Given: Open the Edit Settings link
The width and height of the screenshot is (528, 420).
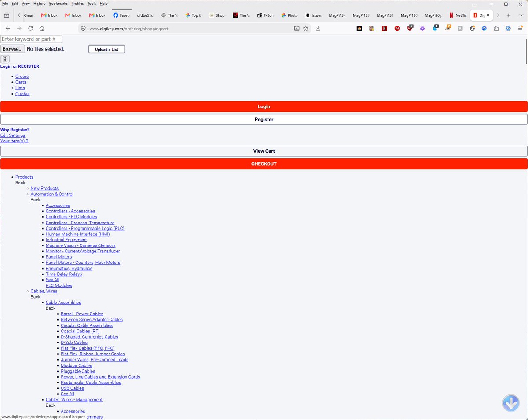Looking at the screenshot, I should pyautogui.click(x=13, y=135).
